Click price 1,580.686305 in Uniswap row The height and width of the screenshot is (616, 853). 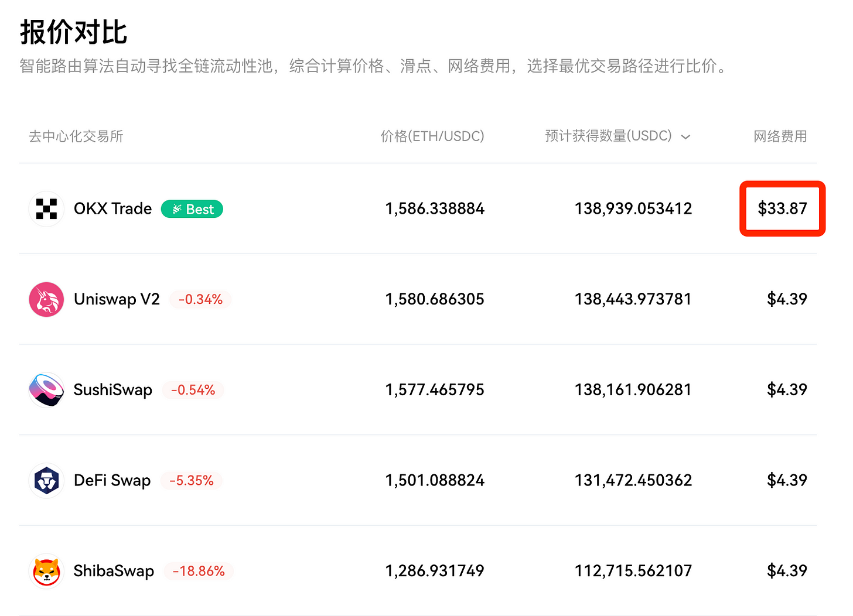coord(435,299)
